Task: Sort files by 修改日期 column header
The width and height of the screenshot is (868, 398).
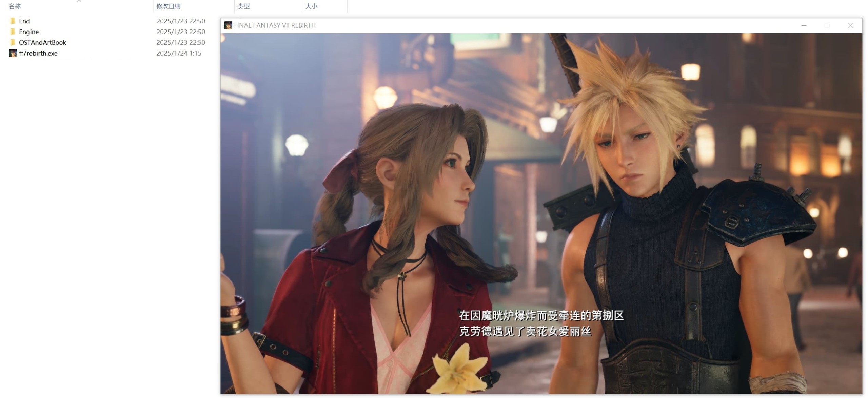Action: tap(168, 6)
